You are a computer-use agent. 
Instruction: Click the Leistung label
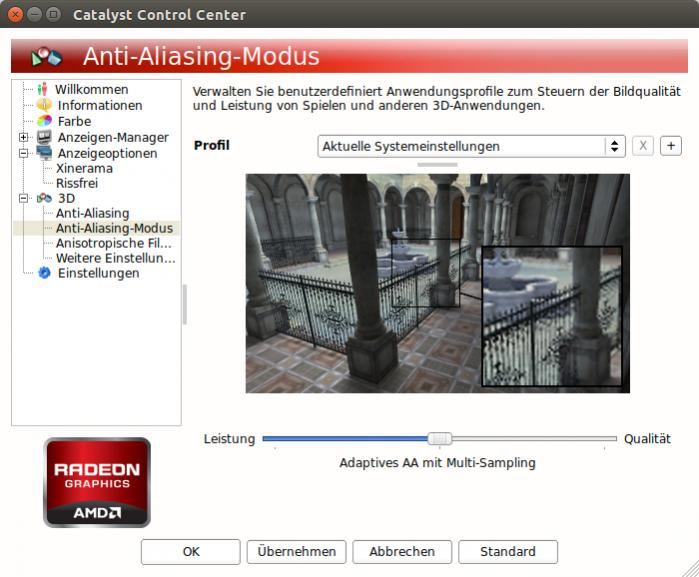coord(229,439)
